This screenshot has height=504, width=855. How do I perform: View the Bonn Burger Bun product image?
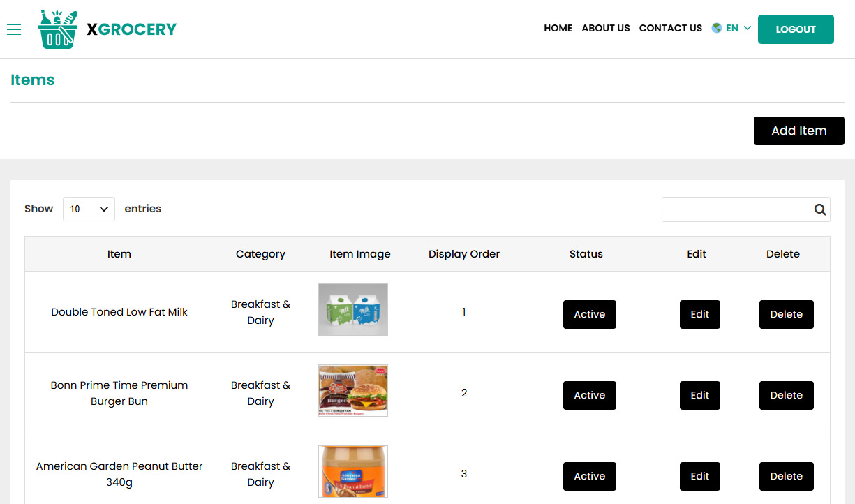[352, 390]
